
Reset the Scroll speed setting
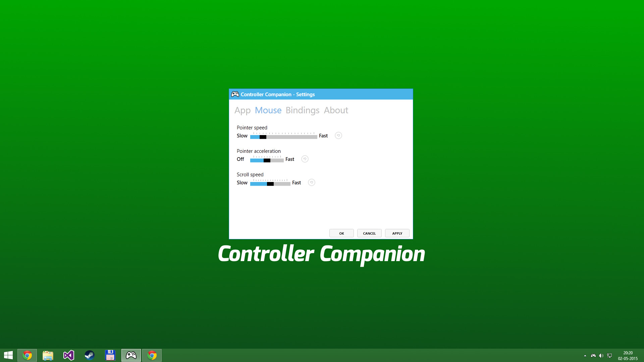(311, 182)
